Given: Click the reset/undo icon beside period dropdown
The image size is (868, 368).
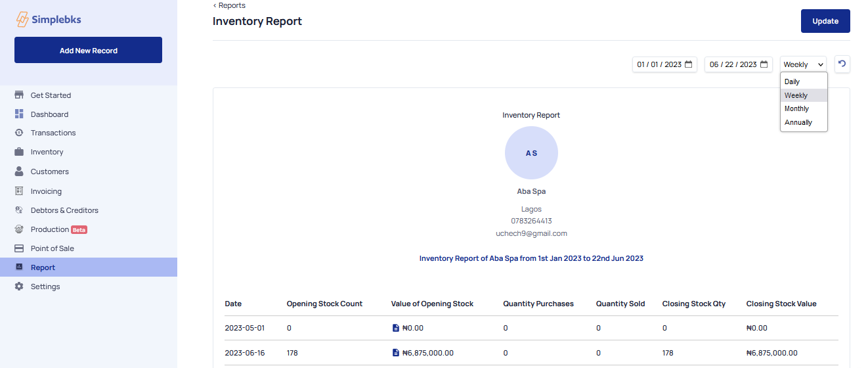Looking at the screenshot, I should (842, 64).
